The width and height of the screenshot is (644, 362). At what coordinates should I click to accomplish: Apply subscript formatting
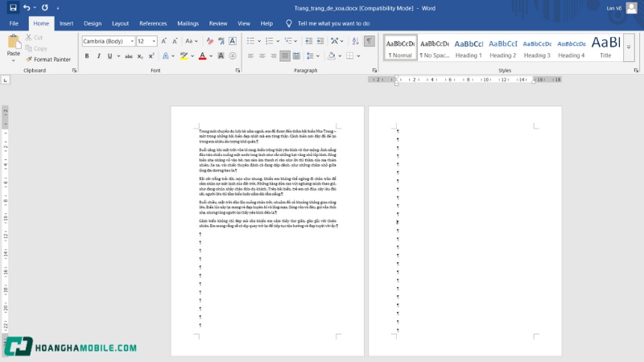click(138, 56)
